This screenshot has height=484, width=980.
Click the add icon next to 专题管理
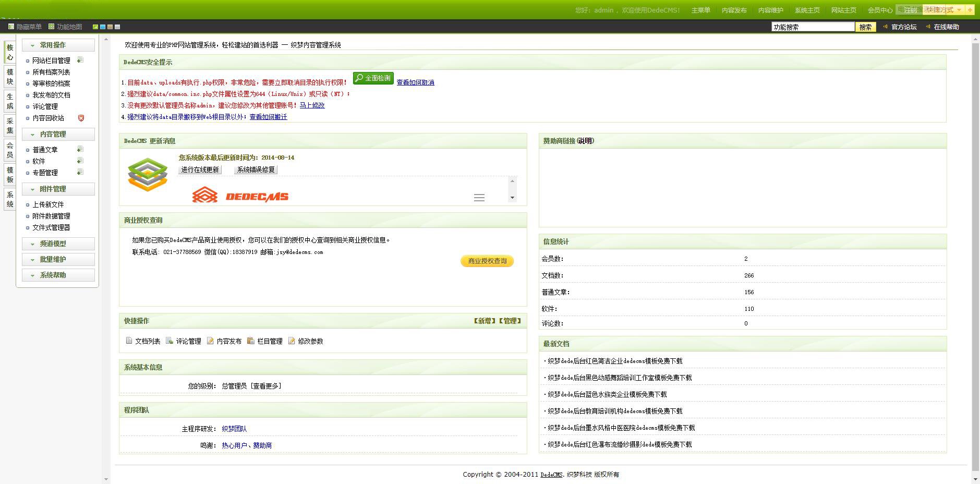(80, 172)
